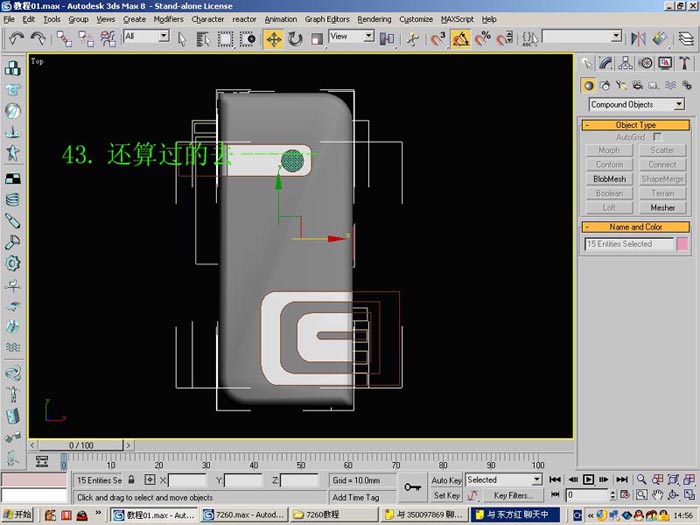The image size is (700, 525).
Task: Open the Named Selection Sets dropdown
Action: point(582,36)
